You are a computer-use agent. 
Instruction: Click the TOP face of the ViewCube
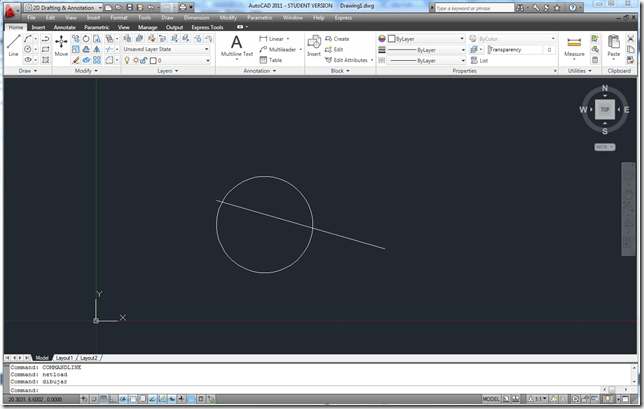[x=604, y=109]
